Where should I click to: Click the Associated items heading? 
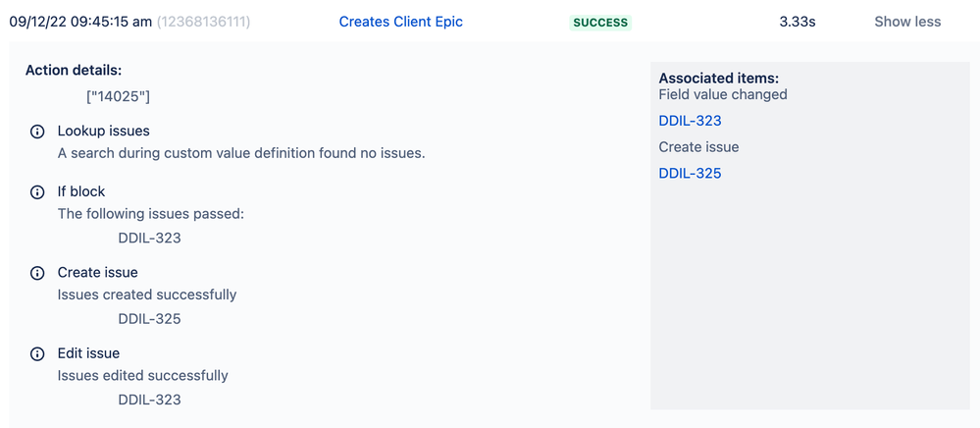pos(719,79)
